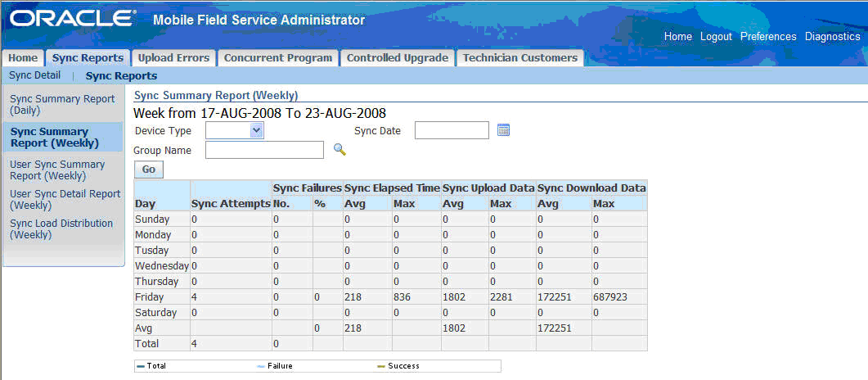This screenshot has height=380, width=868.
Task: Click the Sync Elapsed Time header
Action: pyautogui.click(x=393, y=188)
